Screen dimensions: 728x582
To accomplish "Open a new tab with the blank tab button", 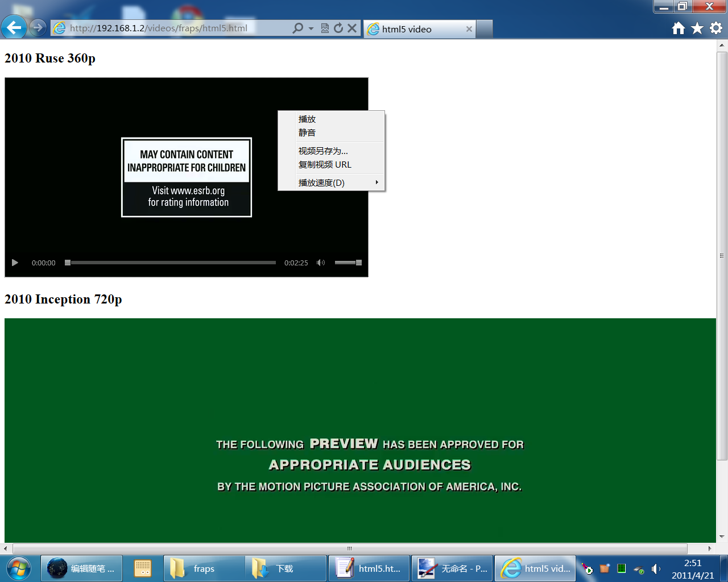I will (485, 29).
